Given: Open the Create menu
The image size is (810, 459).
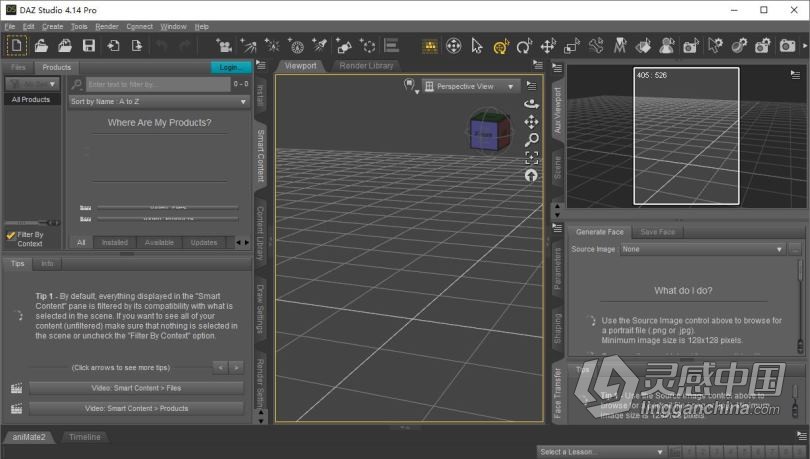Looking at the screenshot, I should pos(53,26).
